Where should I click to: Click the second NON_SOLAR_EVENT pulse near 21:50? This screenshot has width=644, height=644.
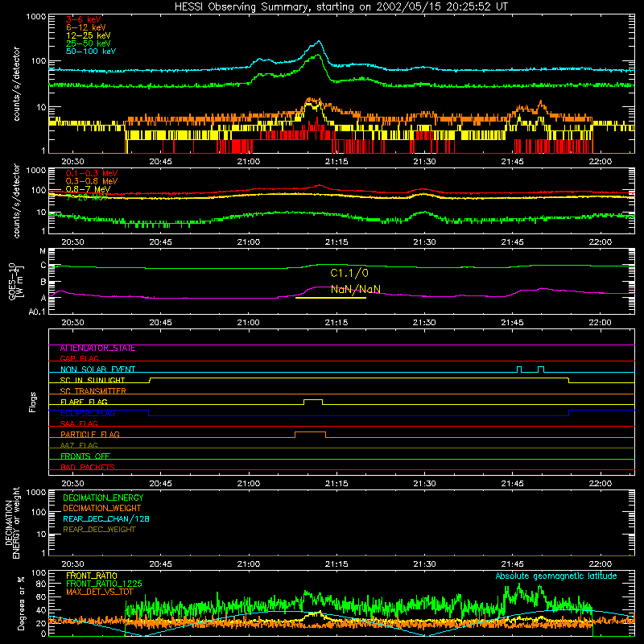pyautogui.click(x=541, y=369)
